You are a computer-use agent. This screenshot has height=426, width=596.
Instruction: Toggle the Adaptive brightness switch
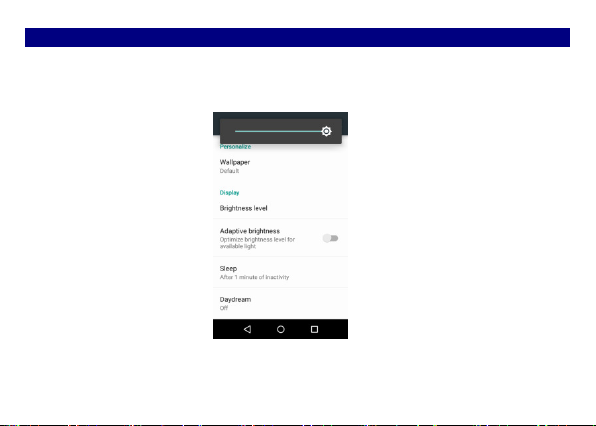pos(330,238)
